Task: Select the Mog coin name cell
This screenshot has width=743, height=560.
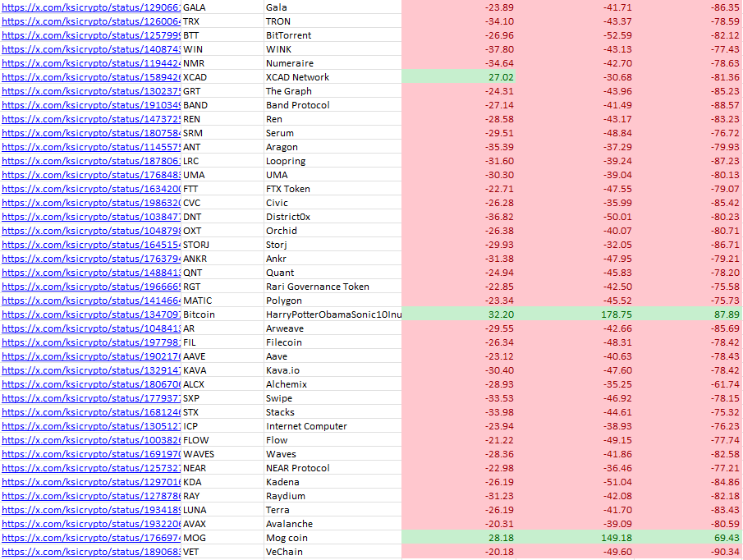Action: [x=333, y=538]
